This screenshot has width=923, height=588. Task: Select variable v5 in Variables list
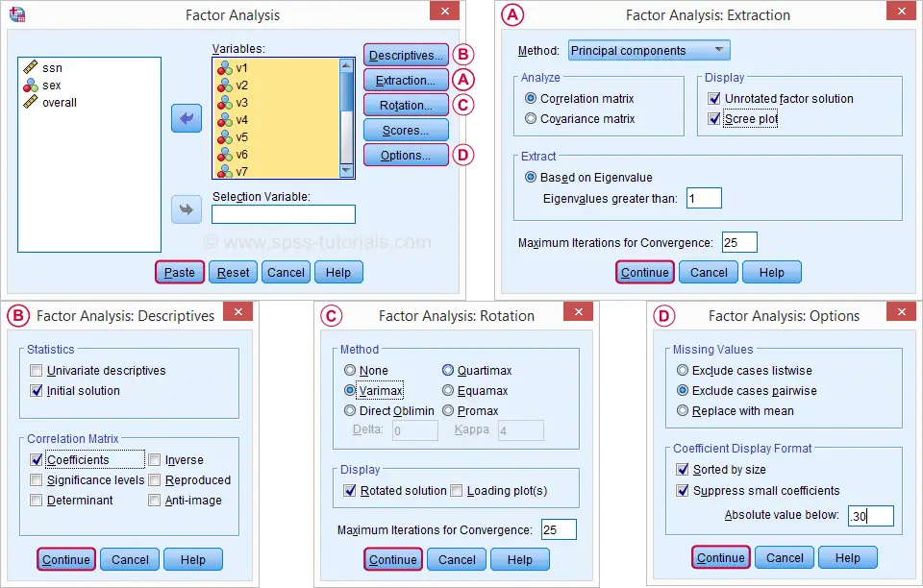click(x=233, y=137)
